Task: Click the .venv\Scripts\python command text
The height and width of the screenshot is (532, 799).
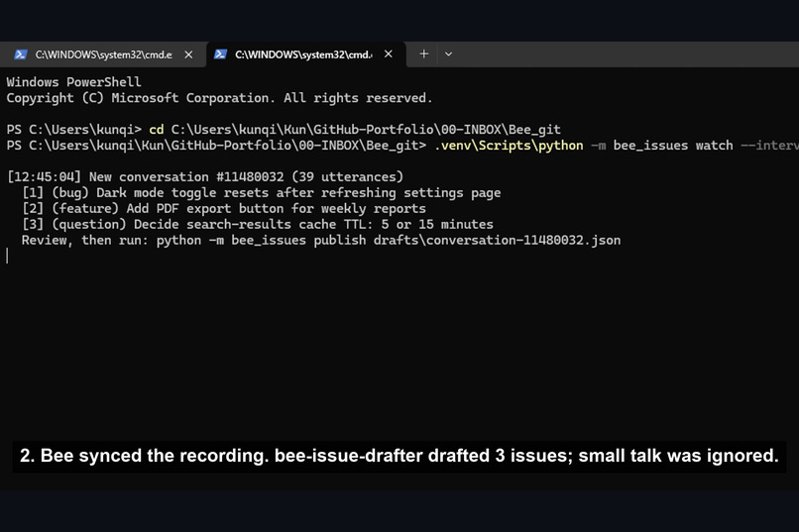Action: click(509, 146)
